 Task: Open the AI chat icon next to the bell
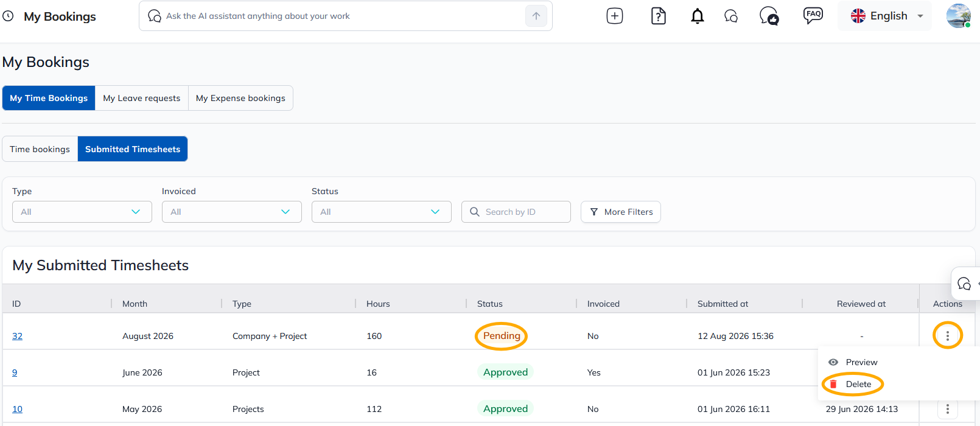(731, 16)
